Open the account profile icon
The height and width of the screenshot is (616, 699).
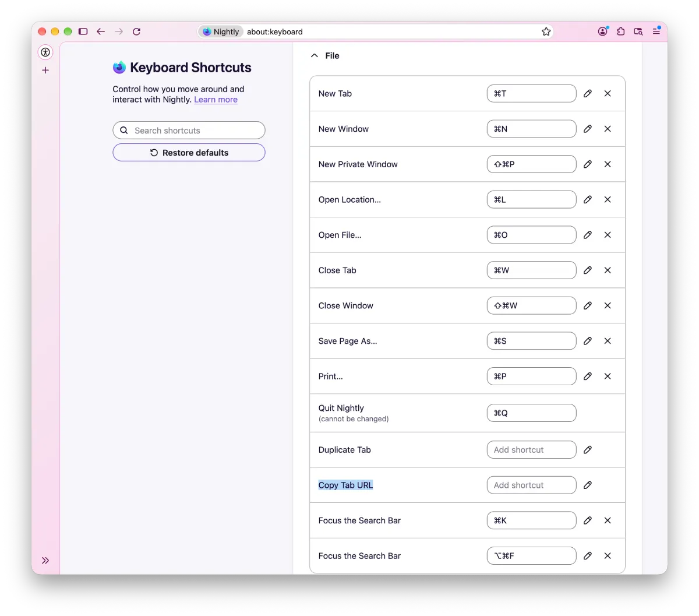pos(603,31)
